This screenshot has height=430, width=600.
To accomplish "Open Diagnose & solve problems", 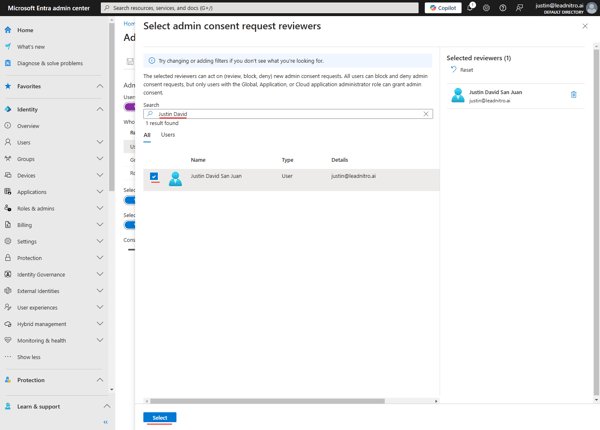I will click(x=50, y=63).
